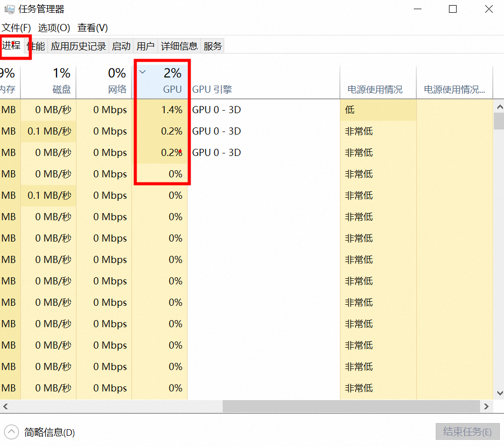Select the GPU 0 - 3D cell in 1.4% row

tap(263, 110)
